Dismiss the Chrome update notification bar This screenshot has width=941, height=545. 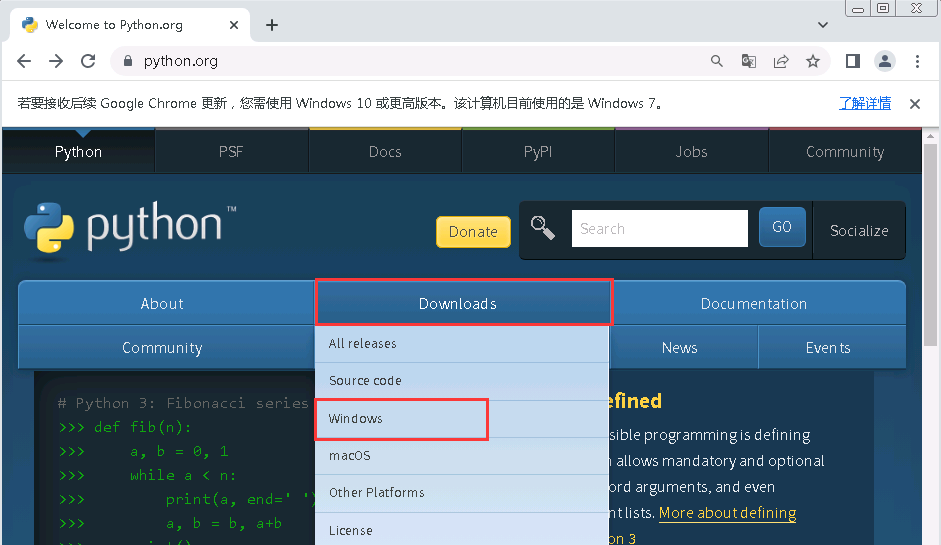click(x=914, y=104)
